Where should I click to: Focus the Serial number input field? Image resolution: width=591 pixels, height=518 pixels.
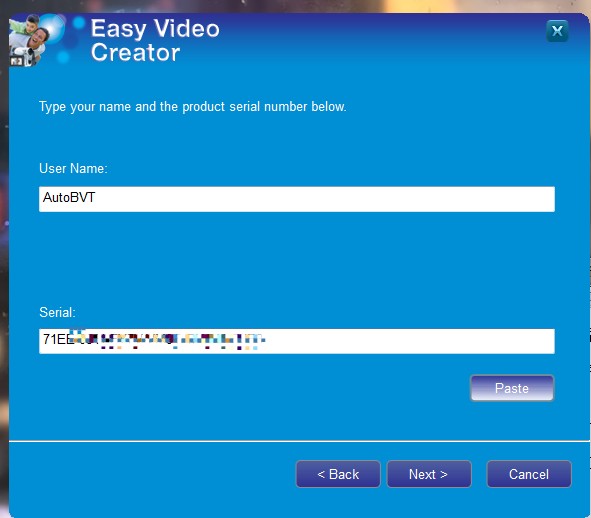click(297, 341)
